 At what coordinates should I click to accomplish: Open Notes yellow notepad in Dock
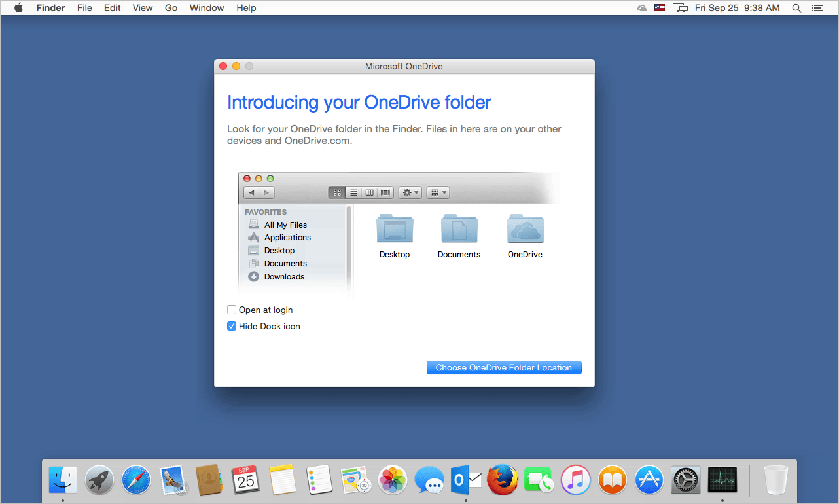click(x=283, y=480)
